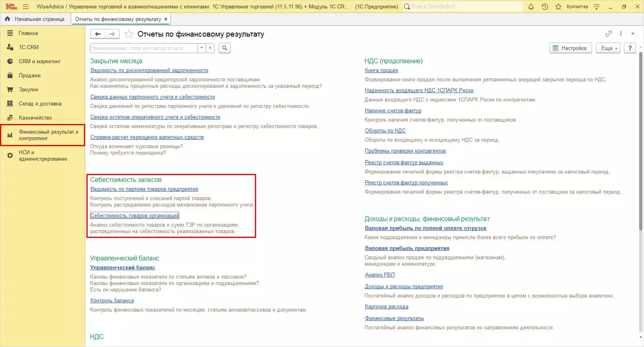Open Надежность входящего НДС 1СПАРК Риски
The image size is (644, 347).
pyautogui.click(x=419, y=91)
